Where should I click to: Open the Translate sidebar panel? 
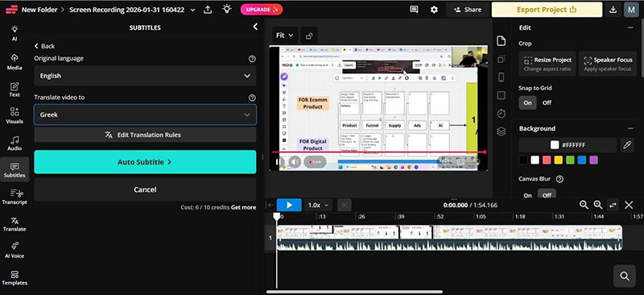tap(14, 224)
